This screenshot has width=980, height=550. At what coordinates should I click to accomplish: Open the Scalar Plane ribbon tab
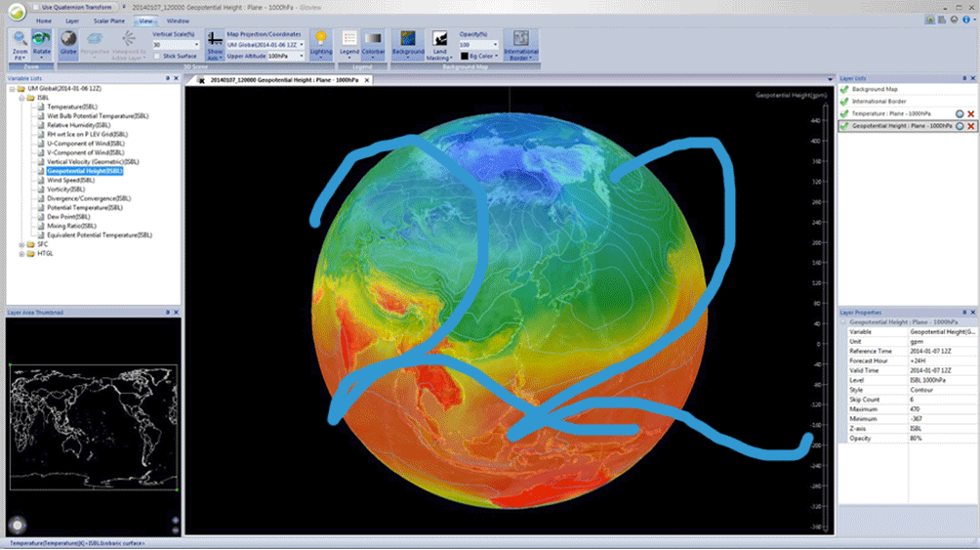[x=108, y=21]
